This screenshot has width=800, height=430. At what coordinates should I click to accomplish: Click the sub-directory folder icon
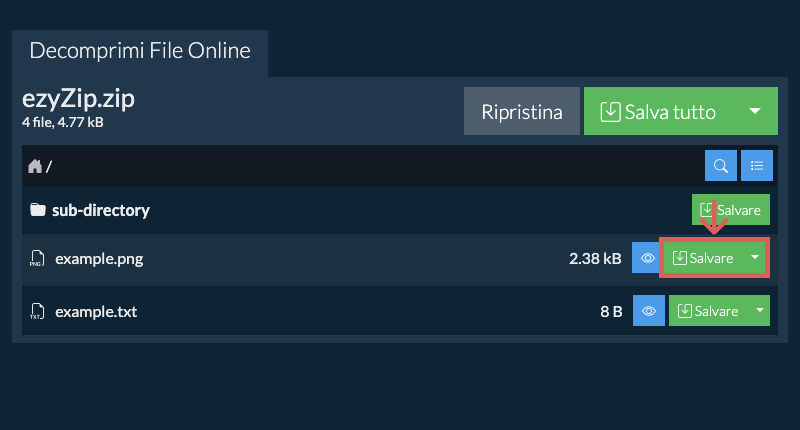click(38, 211)
